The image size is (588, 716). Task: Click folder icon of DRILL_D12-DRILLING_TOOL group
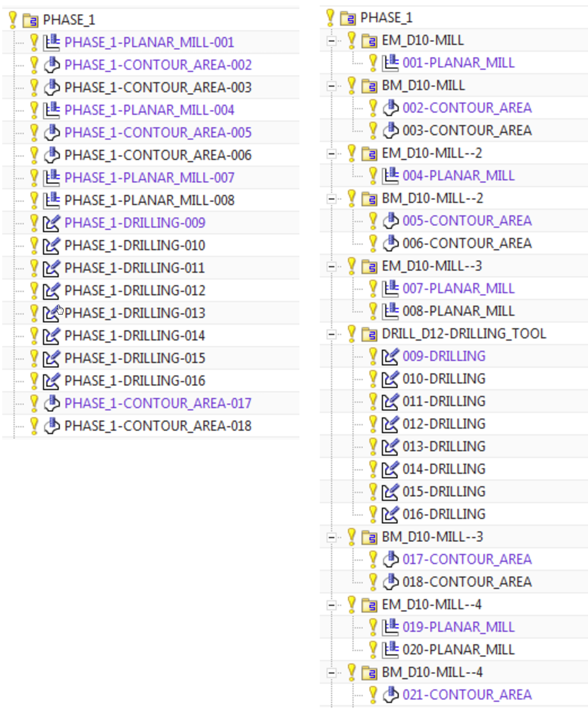click(369, 334)
